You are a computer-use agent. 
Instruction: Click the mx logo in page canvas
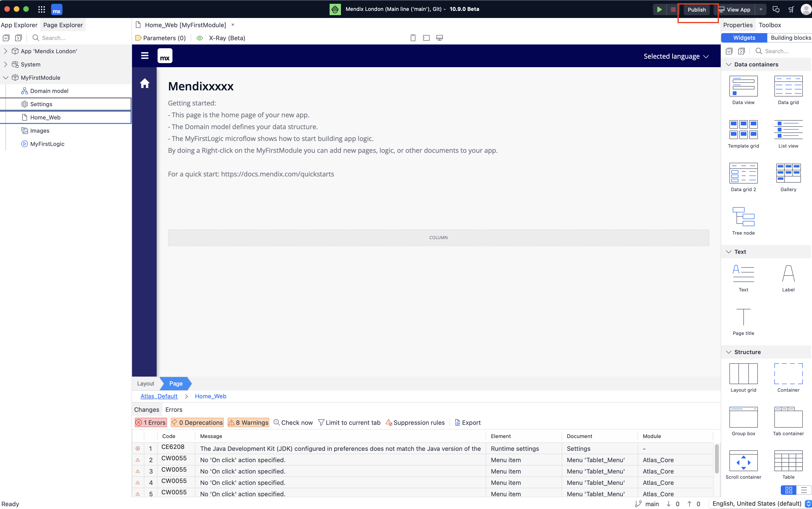[165, 56]
